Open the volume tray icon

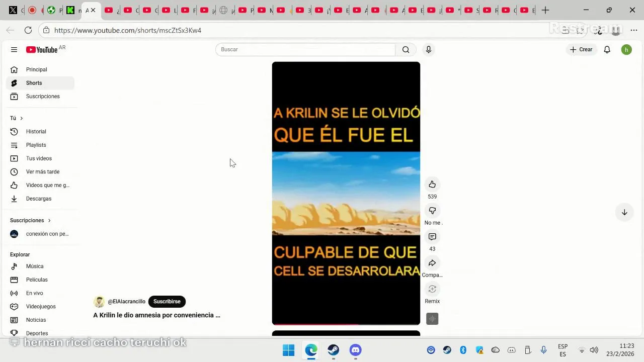pos(594,350)
